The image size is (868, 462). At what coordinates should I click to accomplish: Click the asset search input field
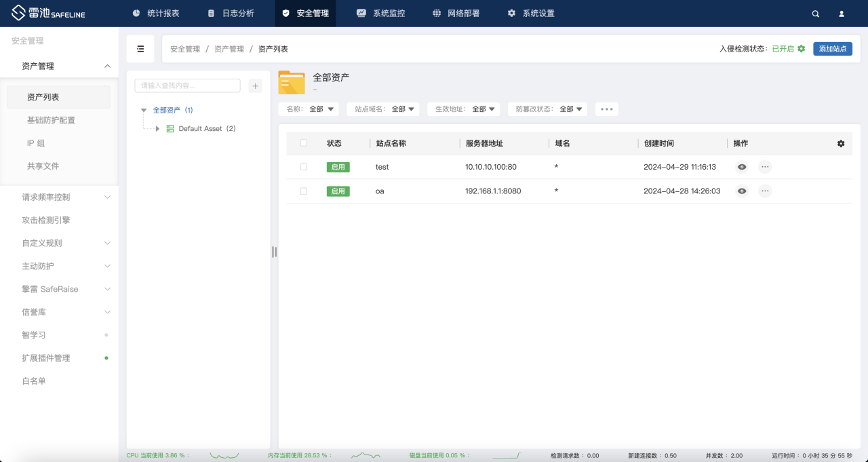[187, 85]
